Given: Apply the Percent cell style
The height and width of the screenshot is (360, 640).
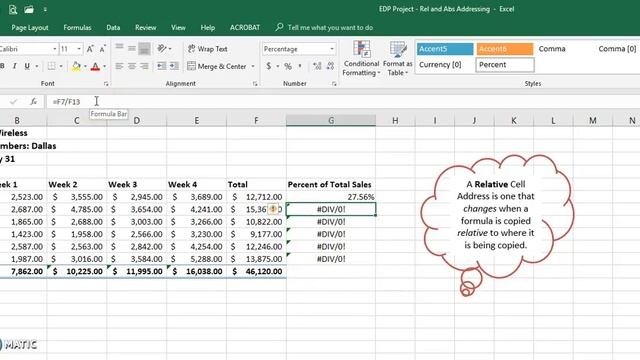Looking at the screenshot, I should pos(504,64).
